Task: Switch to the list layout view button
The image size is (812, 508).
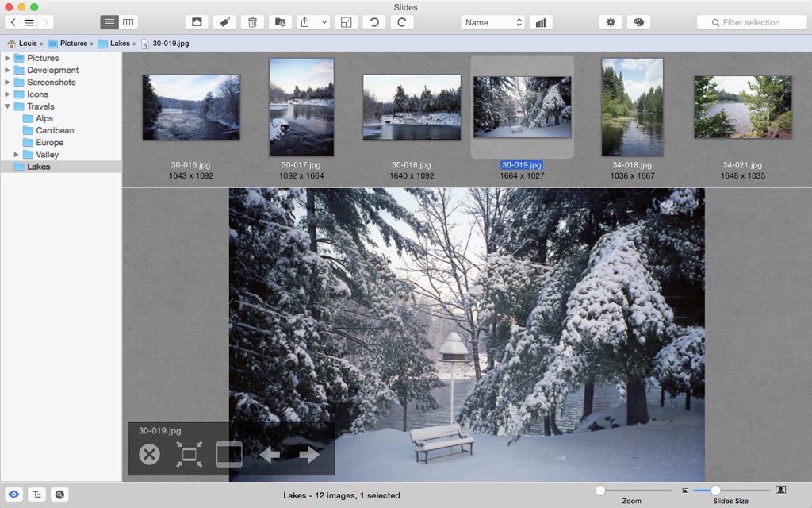Action: click(109, 22)
